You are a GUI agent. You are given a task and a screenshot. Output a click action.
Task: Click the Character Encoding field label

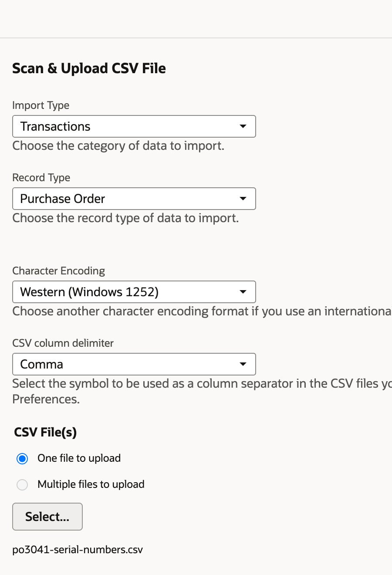[x=59, y=271]
